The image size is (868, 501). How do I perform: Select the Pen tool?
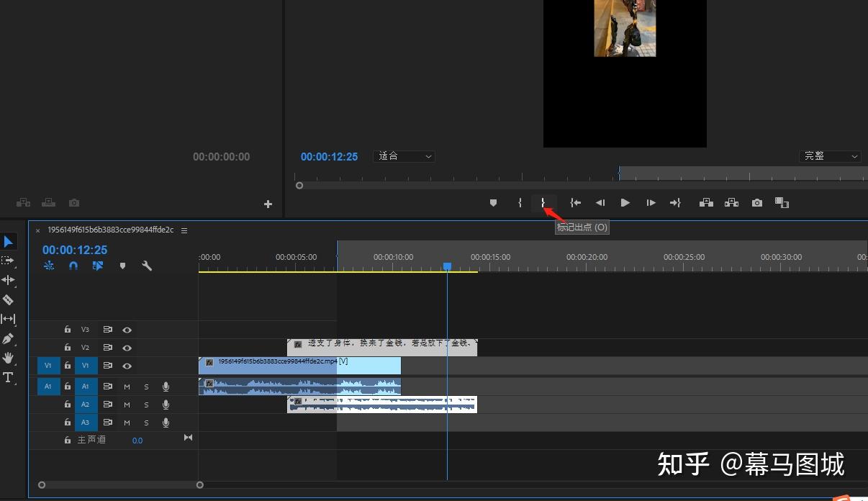[8, 338]
